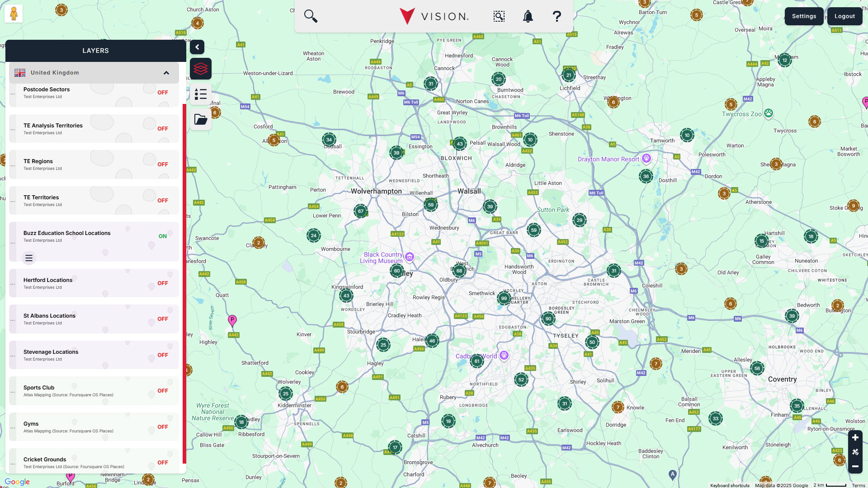Image resolution: width=868 pixels, height=488 pixels.
Task: Click the zoom-in plus control
Action: [x=855, y=437]
